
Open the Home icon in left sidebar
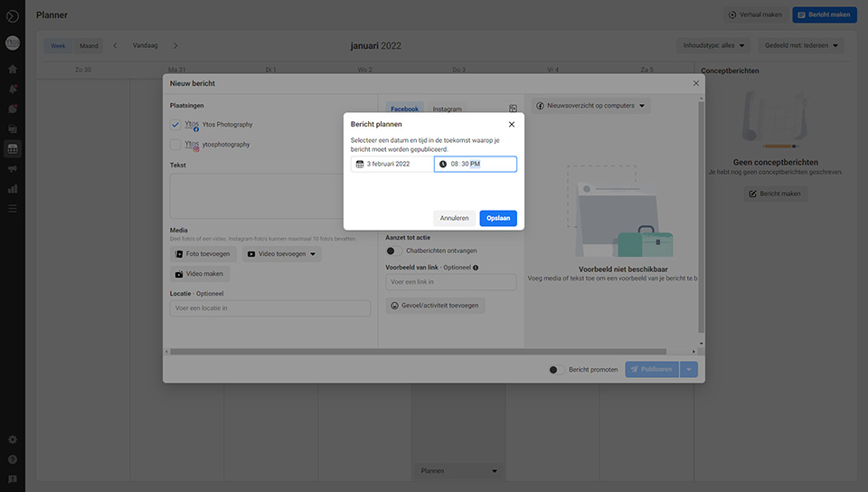tap(12, 69)
